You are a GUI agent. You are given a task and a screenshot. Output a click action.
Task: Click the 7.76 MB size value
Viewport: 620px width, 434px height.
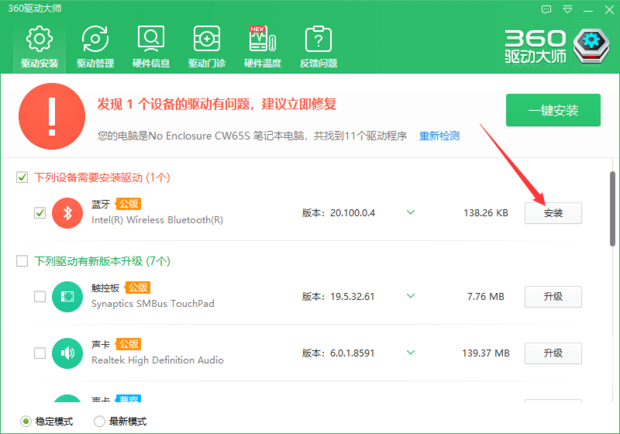point(486,296)
